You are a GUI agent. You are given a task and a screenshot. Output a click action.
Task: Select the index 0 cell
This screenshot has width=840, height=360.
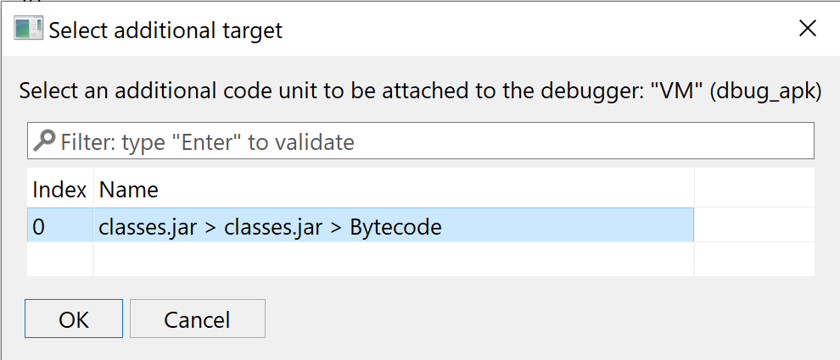pyautogui.click(x=60, y=227)
